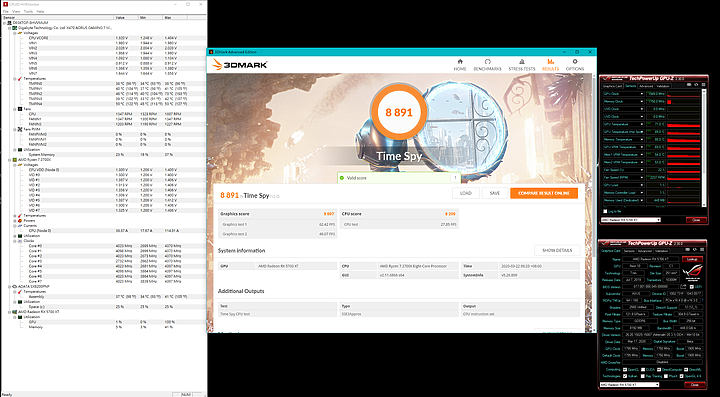This screenshot has height=397, width=720.
Task: Open View menu in HWMonitor
Action: [16, 11]
